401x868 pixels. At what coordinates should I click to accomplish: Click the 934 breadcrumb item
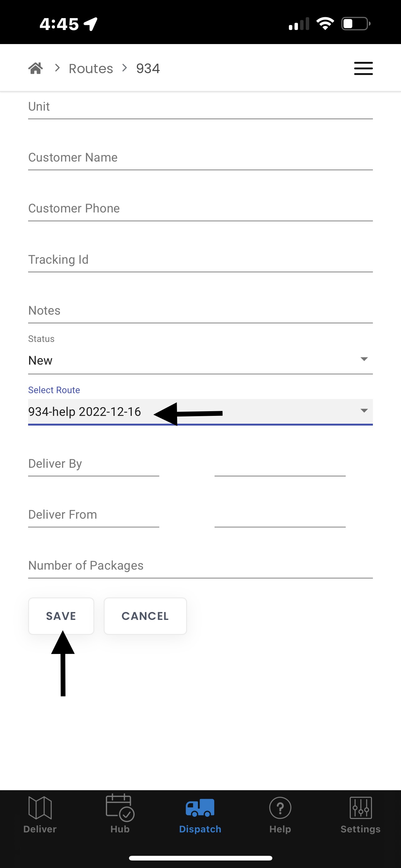(x=148, y=68)
